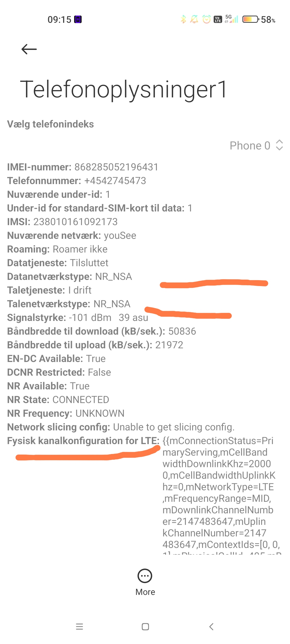Tap the IMEI-nummer value
290x644 pixels.
pyautogui.click(x=116, y=167)
